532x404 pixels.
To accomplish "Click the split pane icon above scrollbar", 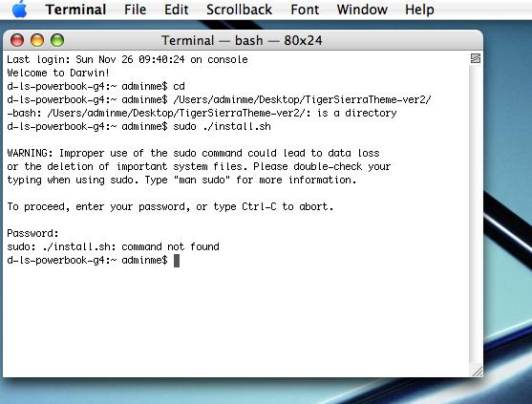I will (x=476, y=58).
